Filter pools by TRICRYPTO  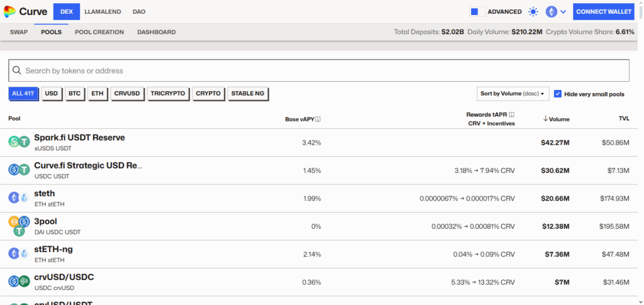click(x=167, y=94)
